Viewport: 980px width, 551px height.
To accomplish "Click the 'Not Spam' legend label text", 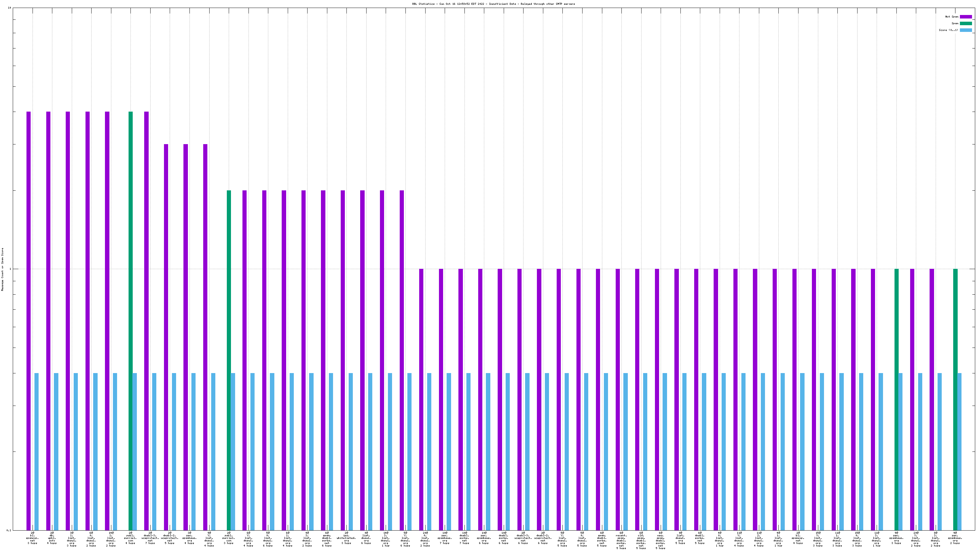I will [952, 17].
